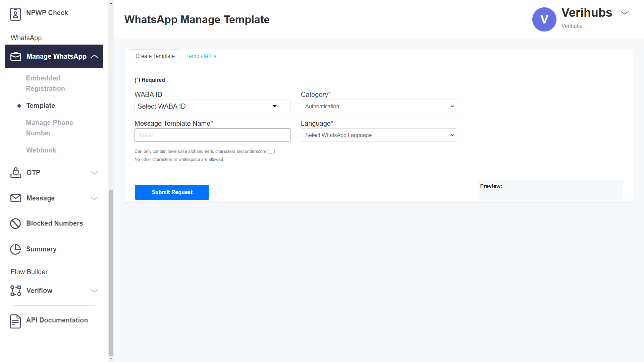Expand the Verihubs account chevron
The image size is (644, 362).
point(625,13)
